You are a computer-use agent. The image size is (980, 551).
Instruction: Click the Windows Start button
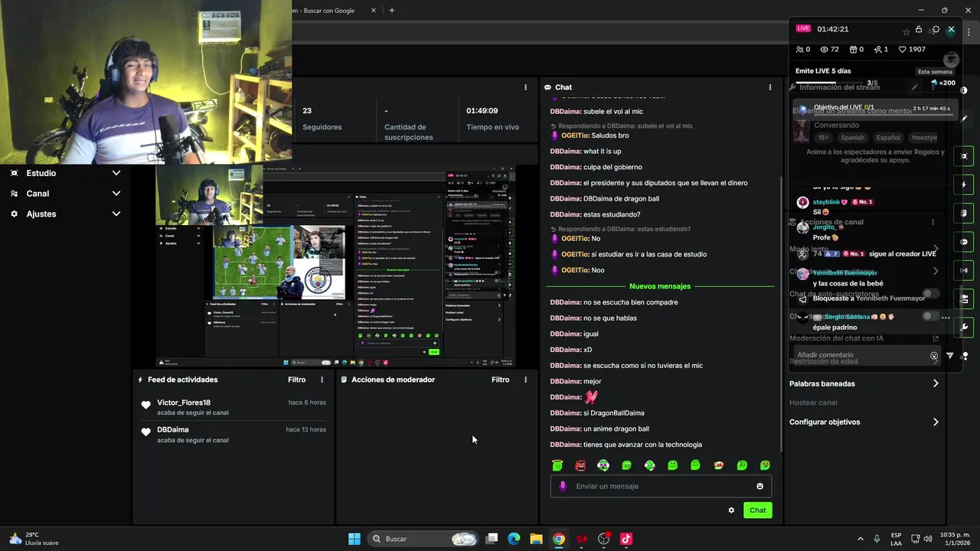(x=354, y=539)
